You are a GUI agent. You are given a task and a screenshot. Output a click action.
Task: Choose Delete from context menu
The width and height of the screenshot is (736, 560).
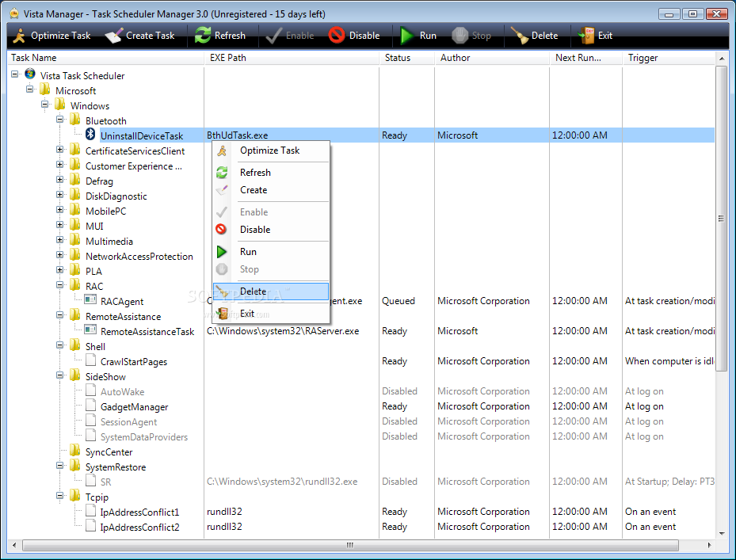pos(271,291)
